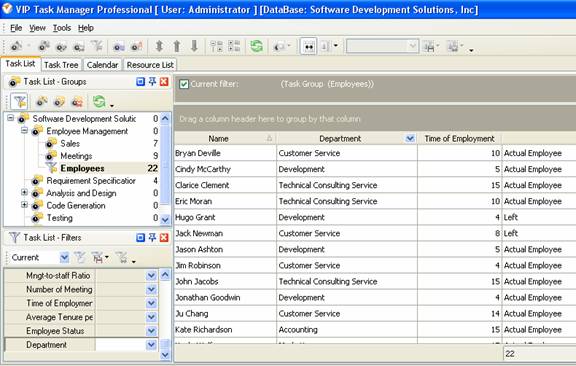Refresh groups with green arrows in Groups panel
576x366 pixels.
point(99,101)
